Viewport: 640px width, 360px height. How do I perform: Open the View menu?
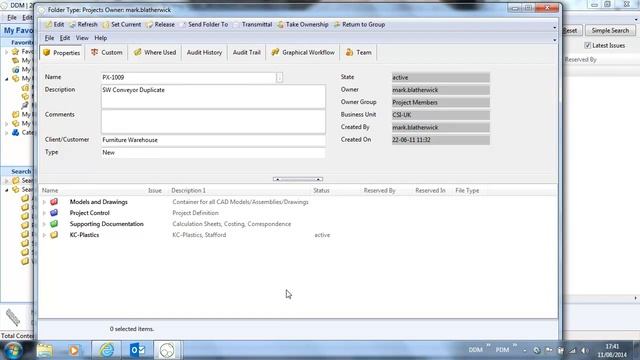tap(82, 38)
